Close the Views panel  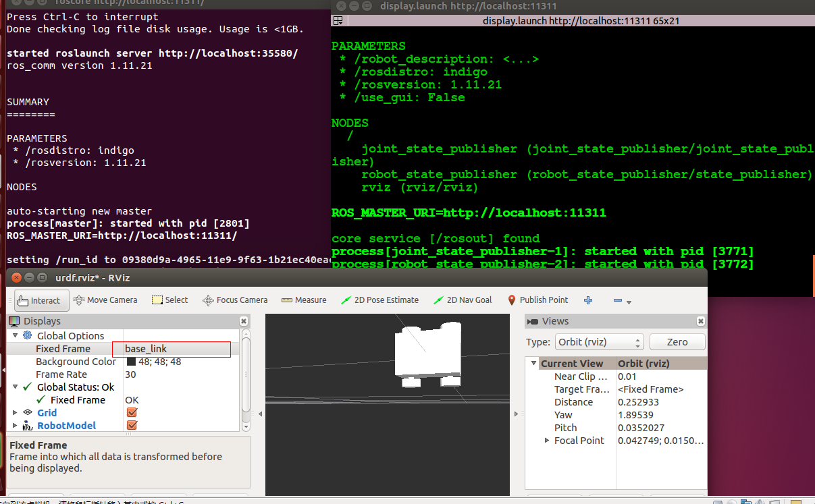701,321
